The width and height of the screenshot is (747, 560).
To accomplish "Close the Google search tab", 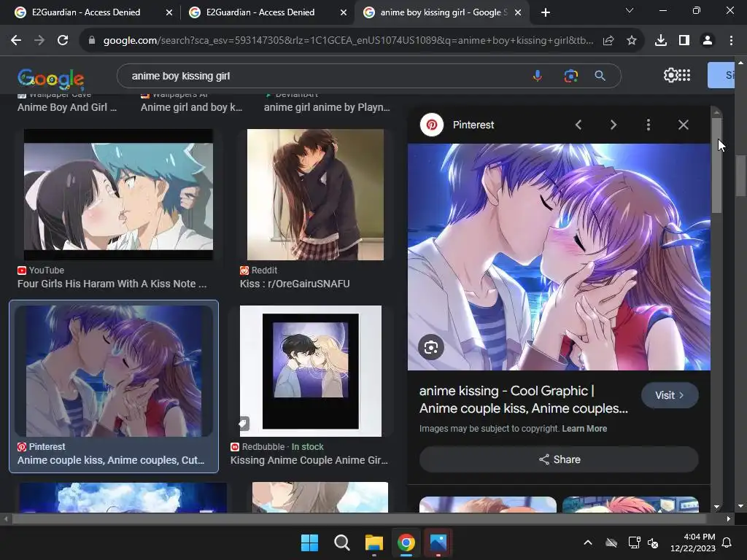I will coord(518,12).
